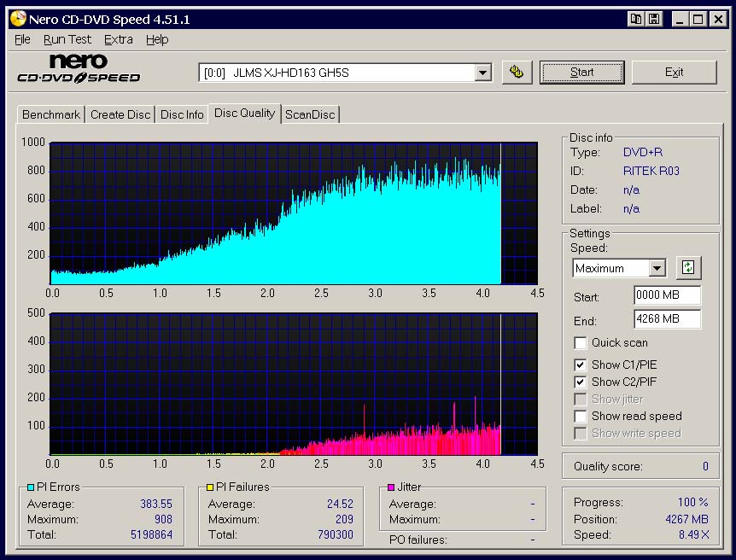This screenshot has width=736, height=560.
Task: Click the End position field 4268 MB
Action: point(668,319)
